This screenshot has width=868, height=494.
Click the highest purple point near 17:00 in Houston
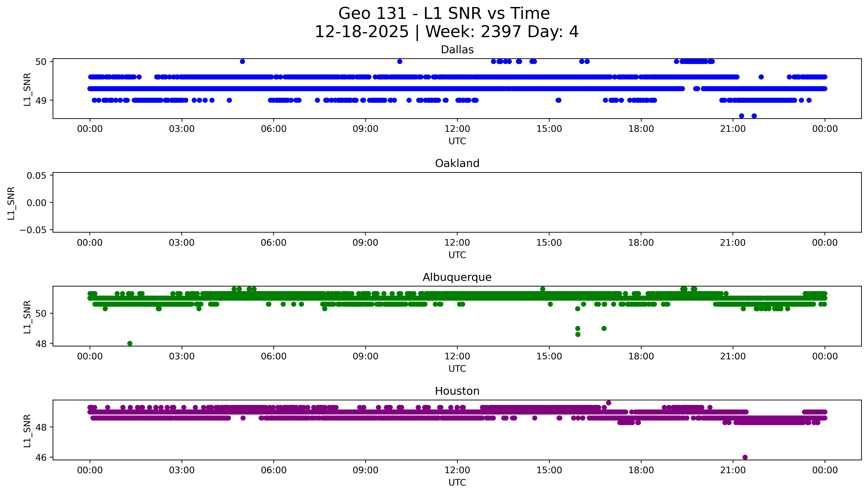point(609,403)
